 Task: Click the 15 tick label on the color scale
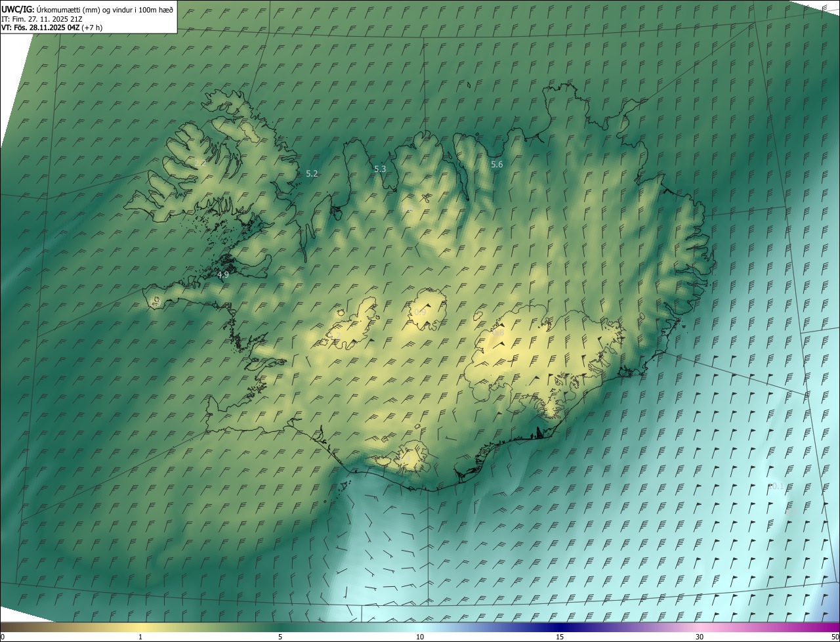coord(560,637)
